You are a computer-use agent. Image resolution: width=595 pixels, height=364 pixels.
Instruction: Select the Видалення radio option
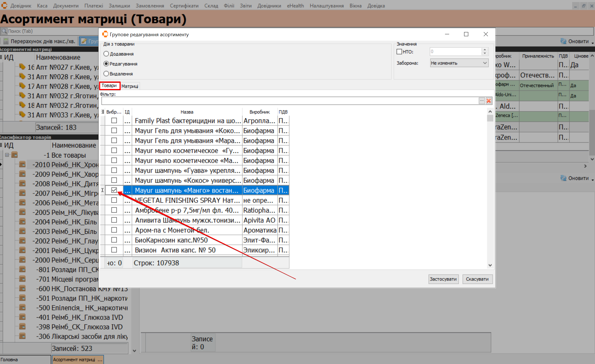[x=106, y=74]
